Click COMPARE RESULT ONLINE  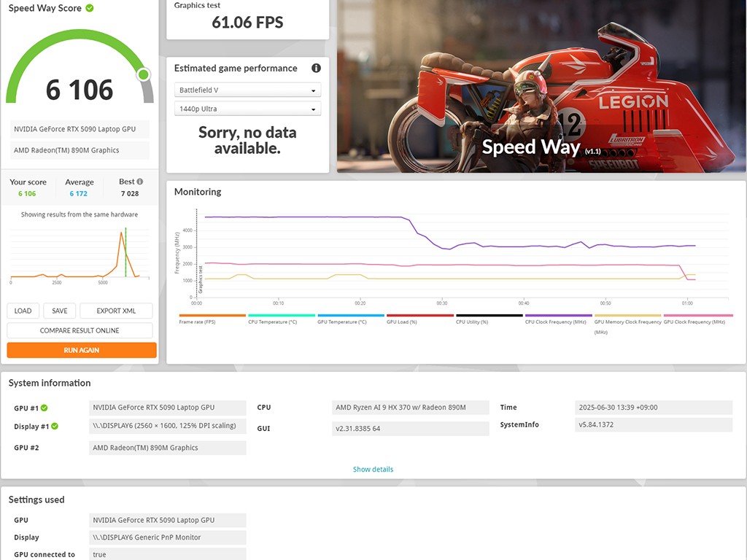(80, 330)
